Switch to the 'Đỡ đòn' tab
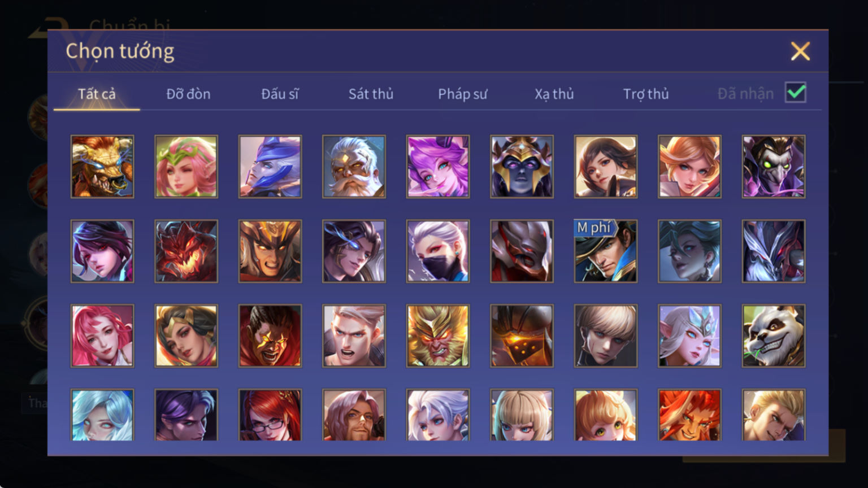The height and width of the screenshot is (488, 868). (188, 94)
